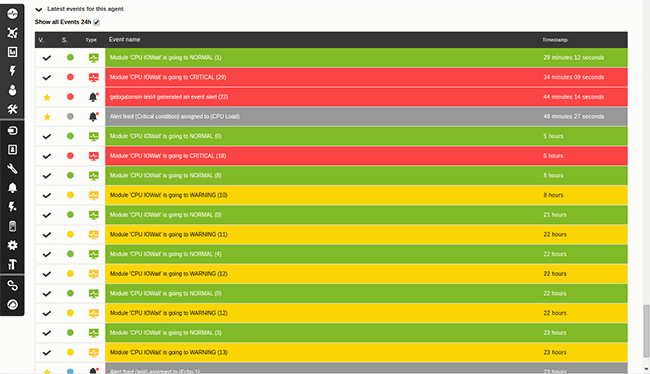The image size is (650, 374).
Task: Open the Monitoring heartbeat sidebar icon
Action: coord(12,14)
